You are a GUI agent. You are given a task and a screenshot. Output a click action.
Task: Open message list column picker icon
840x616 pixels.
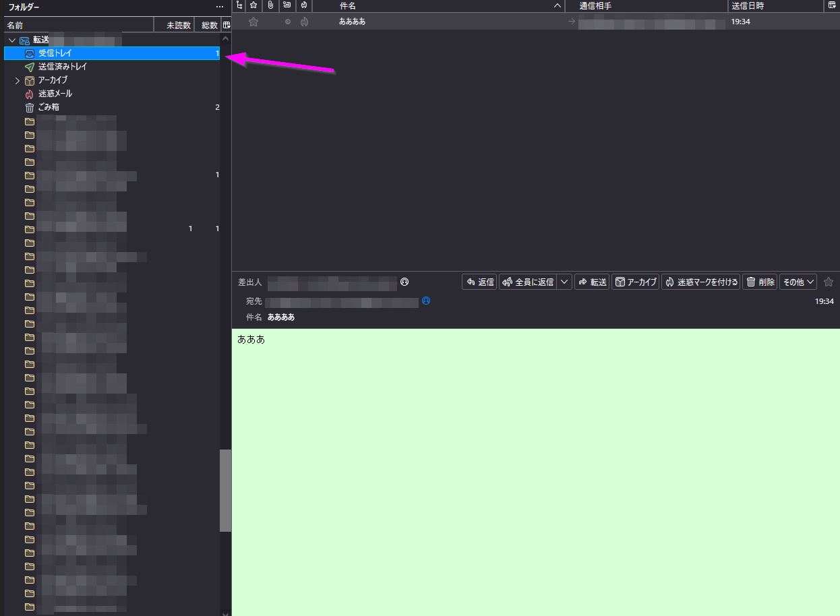[831, 5]
